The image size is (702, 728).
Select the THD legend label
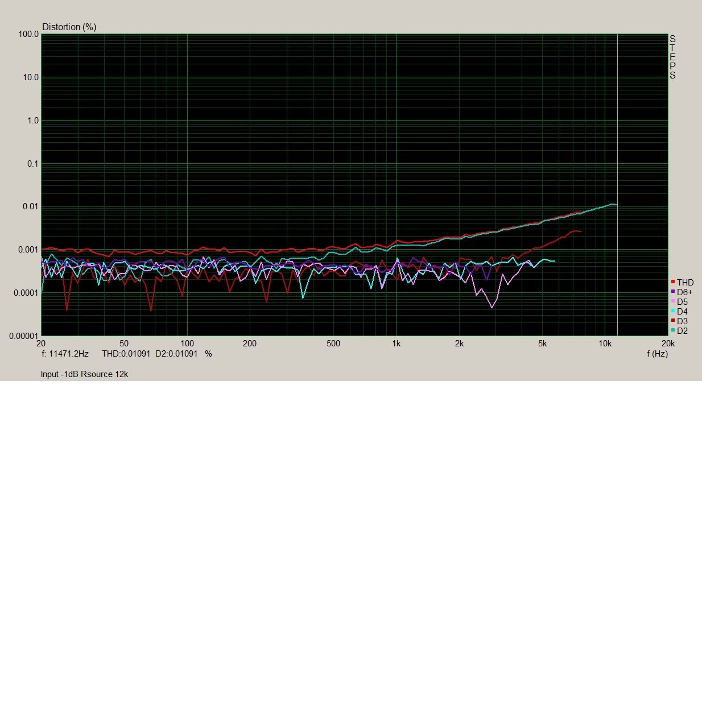[685, 283]
